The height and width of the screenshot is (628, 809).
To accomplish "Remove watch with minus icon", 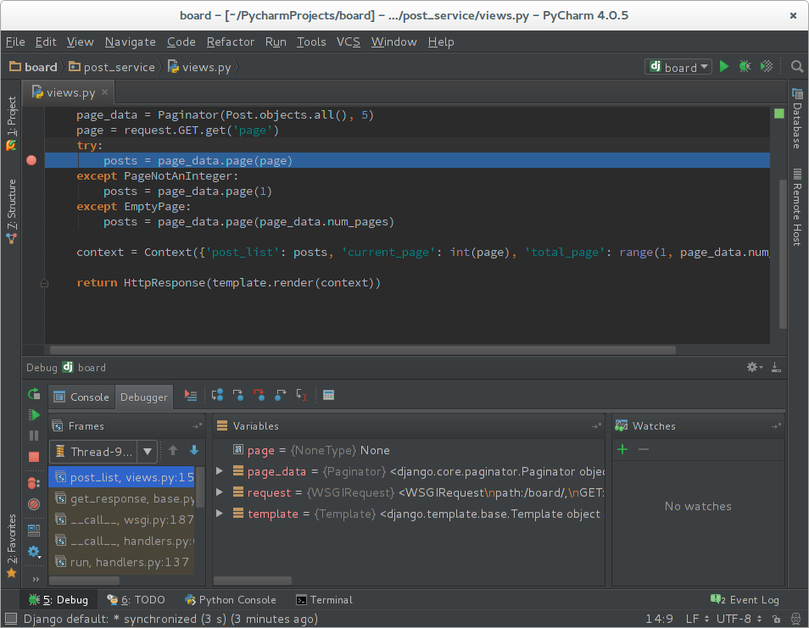I will [x=643, y=449].
